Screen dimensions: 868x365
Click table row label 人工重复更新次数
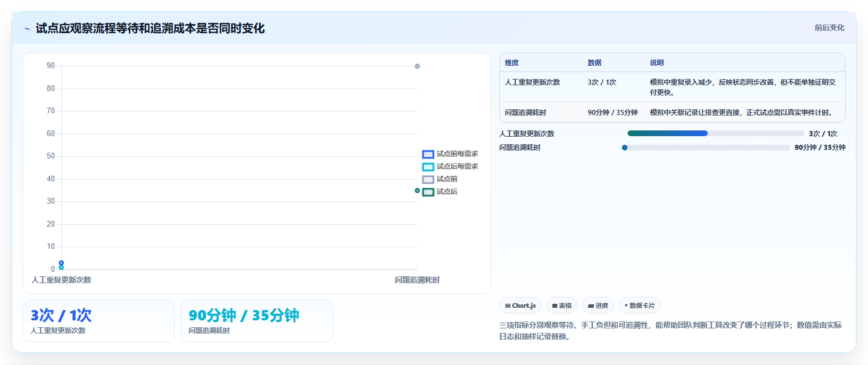(532, 82)
